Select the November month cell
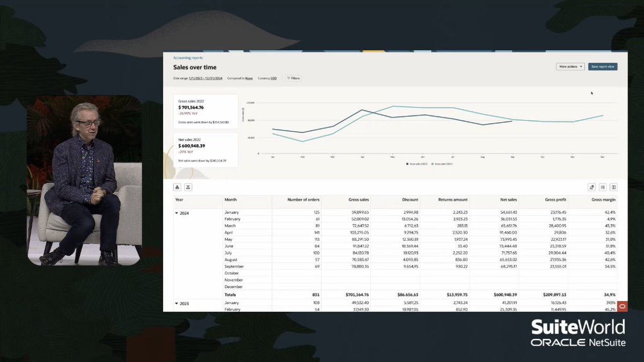 coord(233,280)
